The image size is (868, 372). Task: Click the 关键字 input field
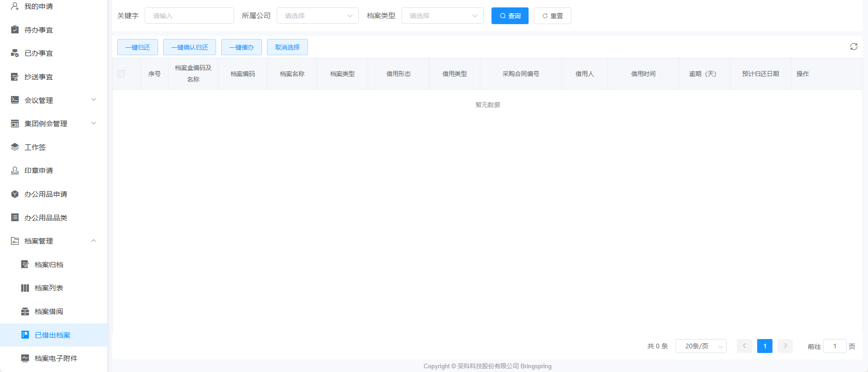coord(189,16)
